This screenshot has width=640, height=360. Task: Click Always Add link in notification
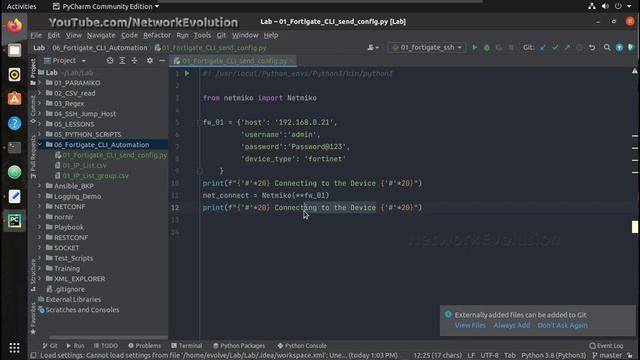pyautogui.click(x=511, y=325)
